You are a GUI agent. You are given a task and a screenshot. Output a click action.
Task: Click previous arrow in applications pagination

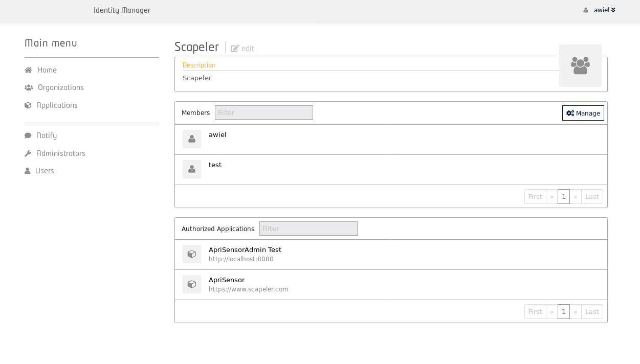point(552,312)
